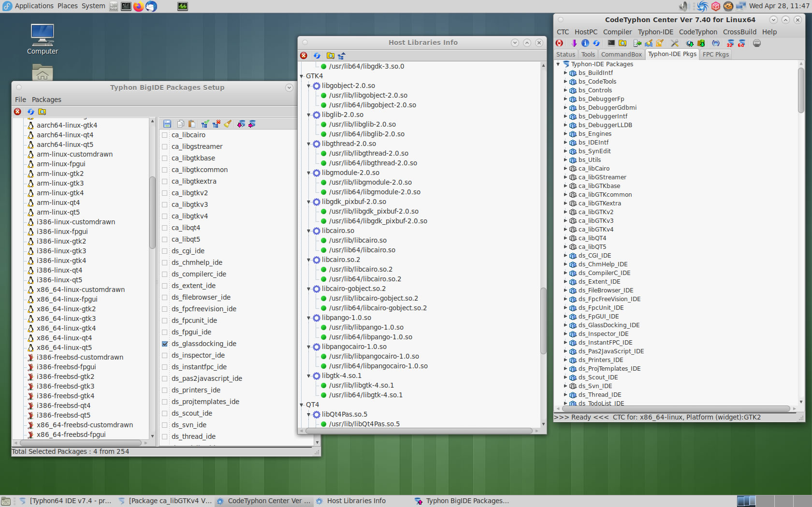Screen dimensions: 812x507
Task: Click the 64-bit Typhon build icon
Action: coord(741,43)
